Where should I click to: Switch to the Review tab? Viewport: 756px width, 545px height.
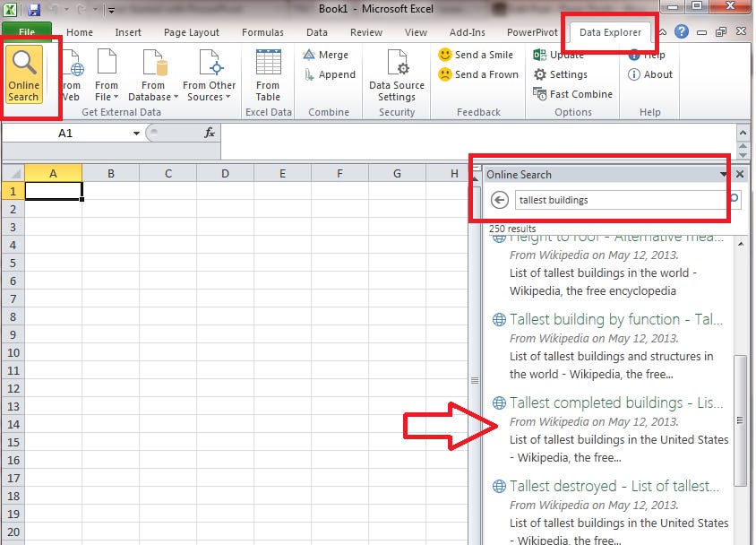click(366, 32)
